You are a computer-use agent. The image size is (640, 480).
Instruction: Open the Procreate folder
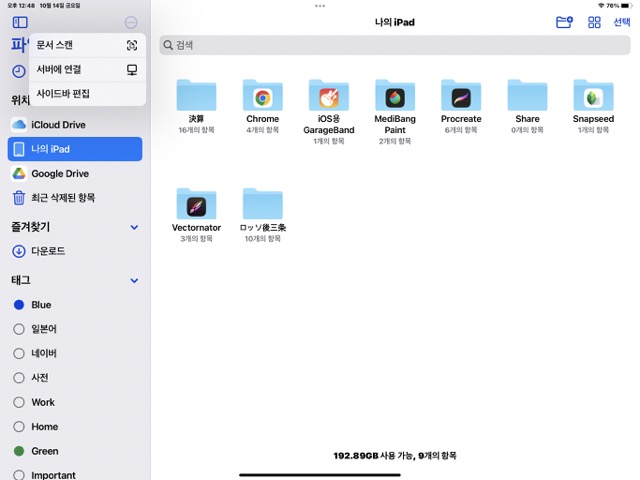point(461,106)
